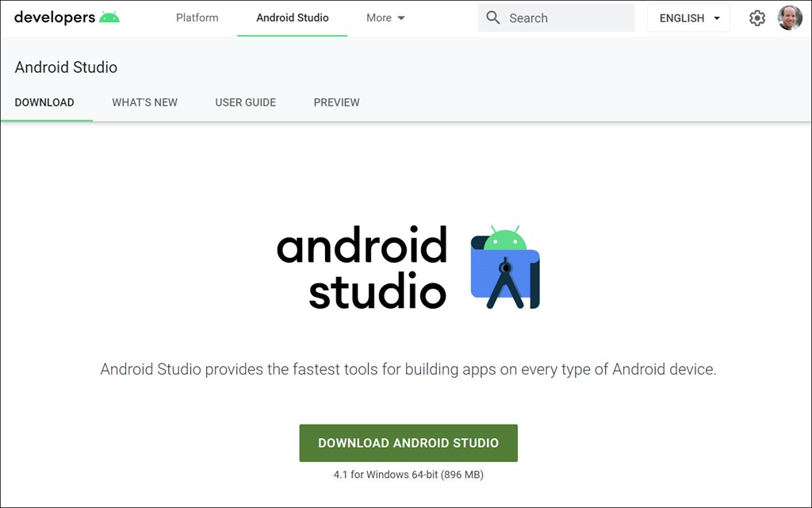This screenshot has width=812, height=508.
Task: Click '4.1 for Windows 64-bit (896 MB)' text
Action: [x=408, y=475]
